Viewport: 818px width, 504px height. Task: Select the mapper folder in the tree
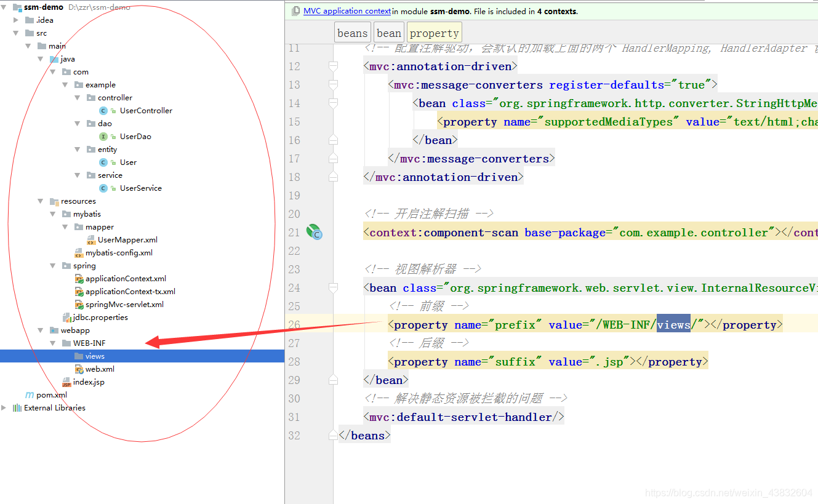tap(100, 227)
